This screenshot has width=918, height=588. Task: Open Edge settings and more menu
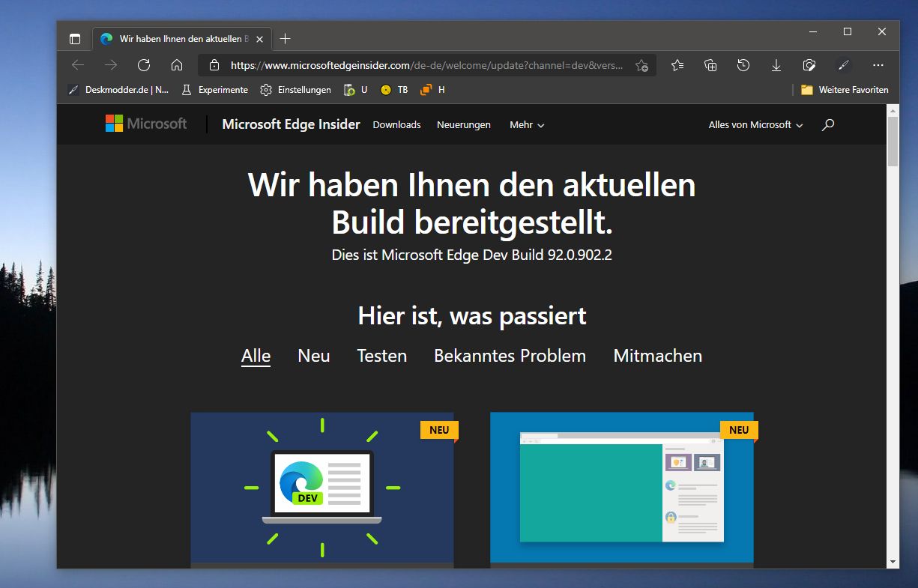(x=878, y=65)
